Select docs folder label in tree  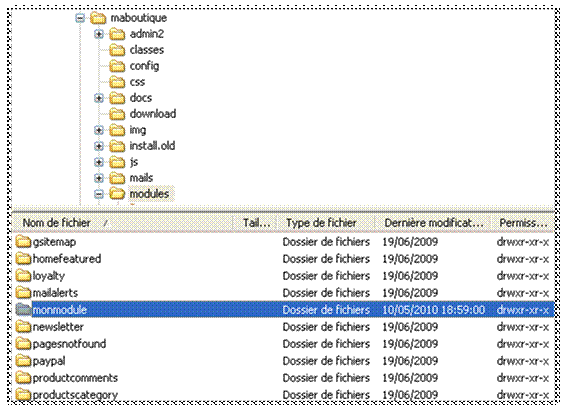(x=141, y=98)
